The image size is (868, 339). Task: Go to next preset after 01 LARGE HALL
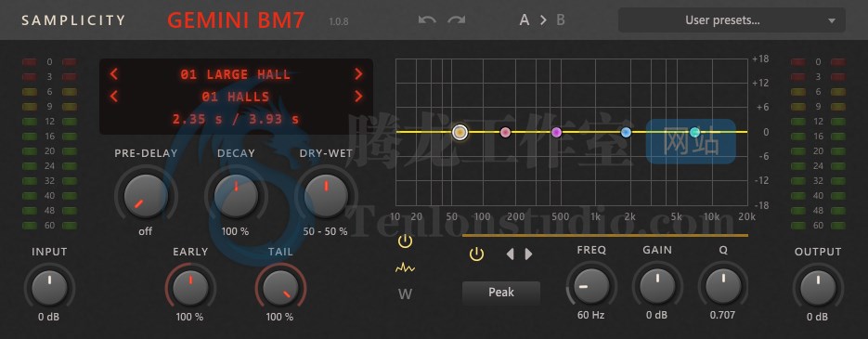pos(358,73)
